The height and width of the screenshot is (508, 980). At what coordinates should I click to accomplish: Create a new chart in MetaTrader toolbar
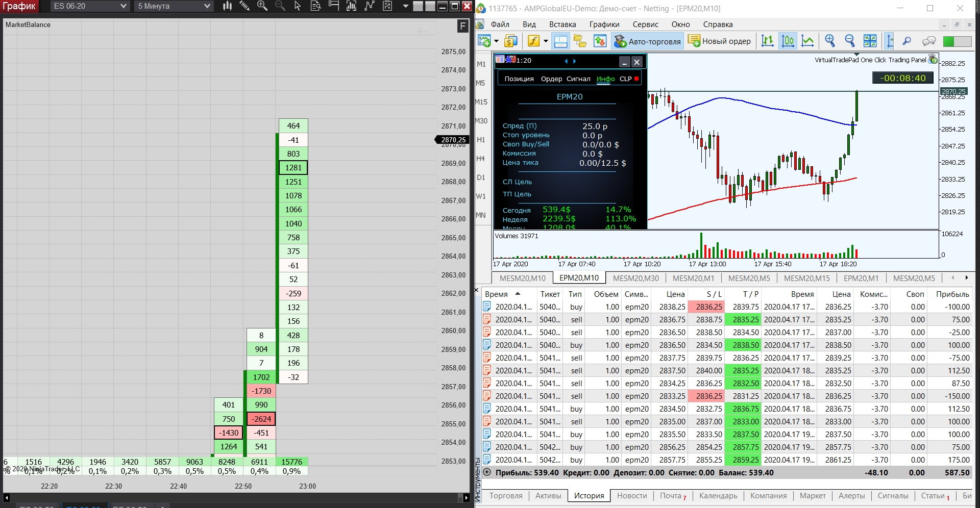pos(484,41)
